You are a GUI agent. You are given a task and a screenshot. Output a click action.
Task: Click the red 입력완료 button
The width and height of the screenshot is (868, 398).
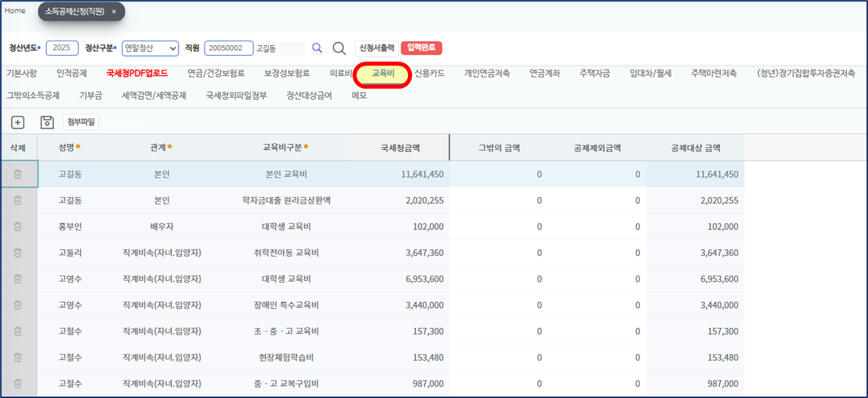coord(421,48)
